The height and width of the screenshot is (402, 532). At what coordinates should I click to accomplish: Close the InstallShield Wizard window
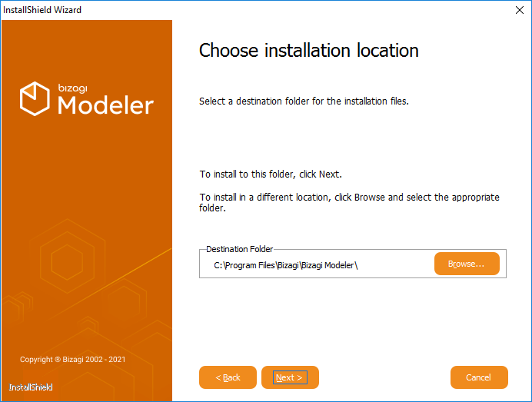pyautogui.click(x=520, y=10)
